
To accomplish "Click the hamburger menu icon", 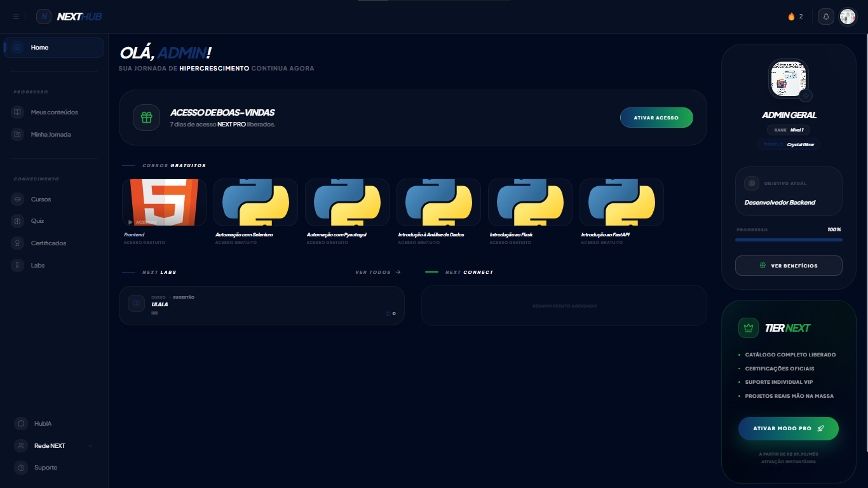I will [x=16, y=17].
